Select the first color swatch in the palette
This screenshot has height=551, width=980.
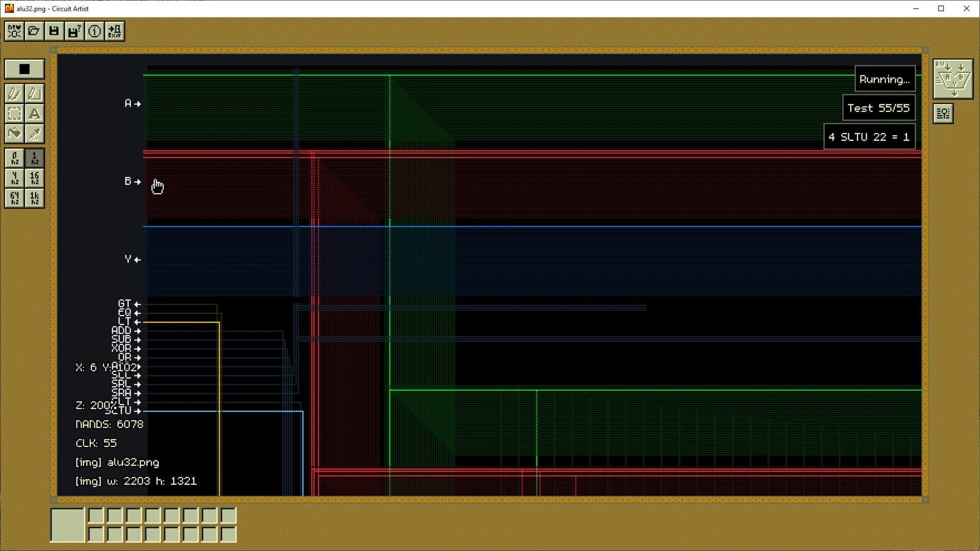(67, 525)
